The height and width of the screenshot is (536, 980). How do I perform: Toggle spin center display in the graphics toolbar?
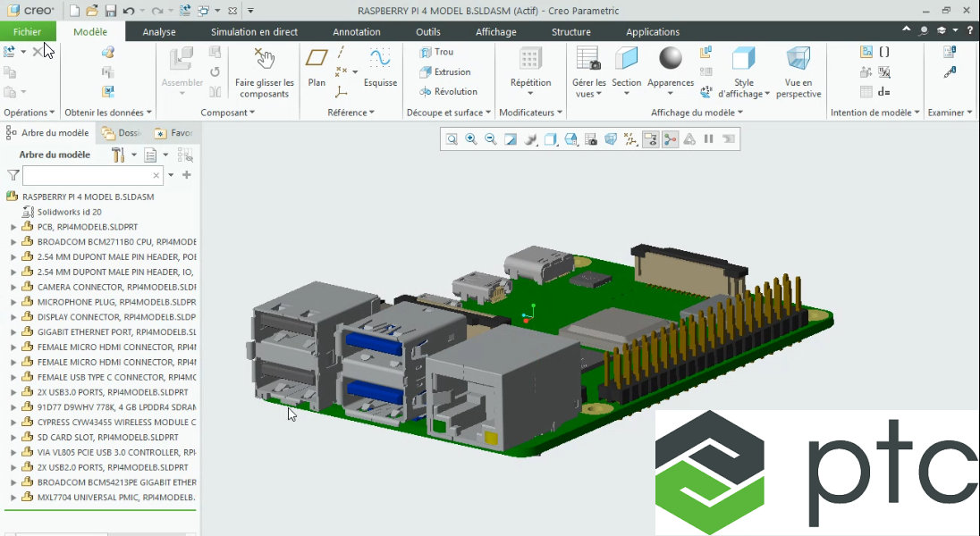pos(670,139)
